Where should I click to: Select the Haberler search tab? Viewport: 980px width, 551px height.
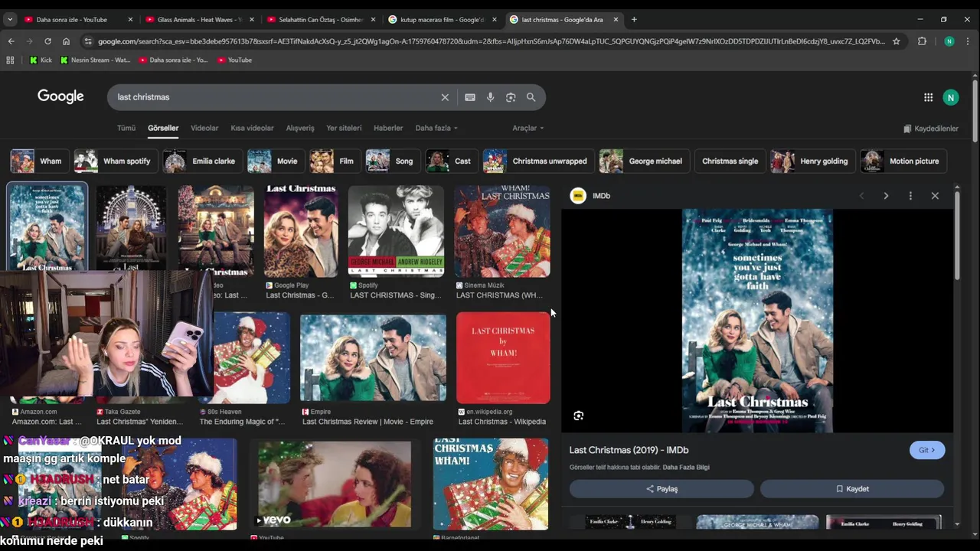point(388,128)
